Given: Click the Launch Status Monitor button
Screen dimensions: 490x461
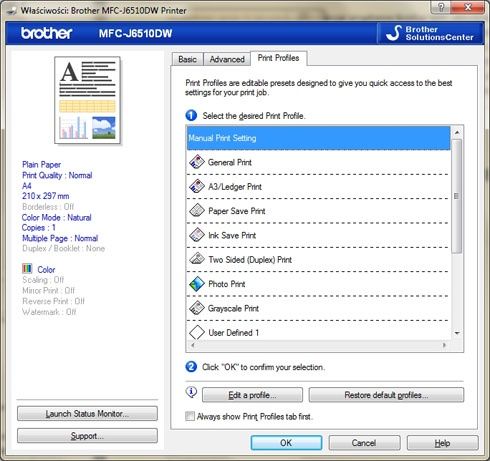Looking at the screenshot, I should click(x=87, y=414).
